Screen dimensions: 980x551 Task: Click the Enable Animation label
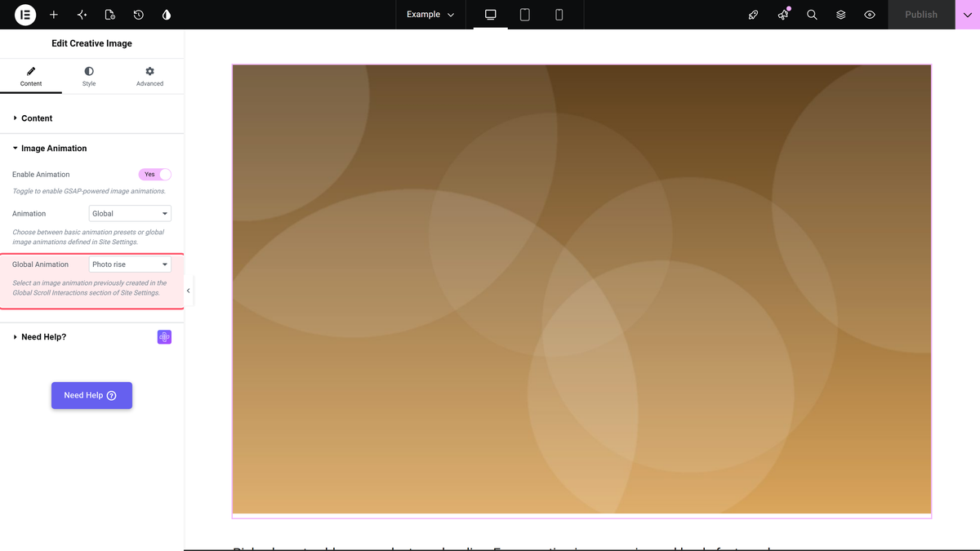(x=41, y=175)
